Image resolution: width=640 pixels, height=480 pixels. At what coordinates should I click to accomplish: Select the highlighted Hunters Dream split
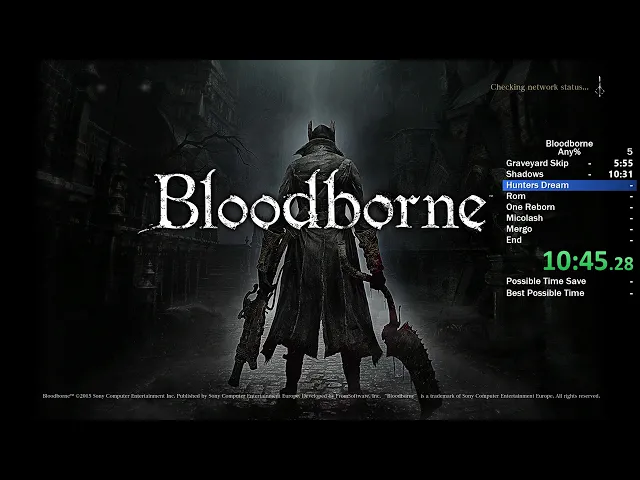pos(569,185)
